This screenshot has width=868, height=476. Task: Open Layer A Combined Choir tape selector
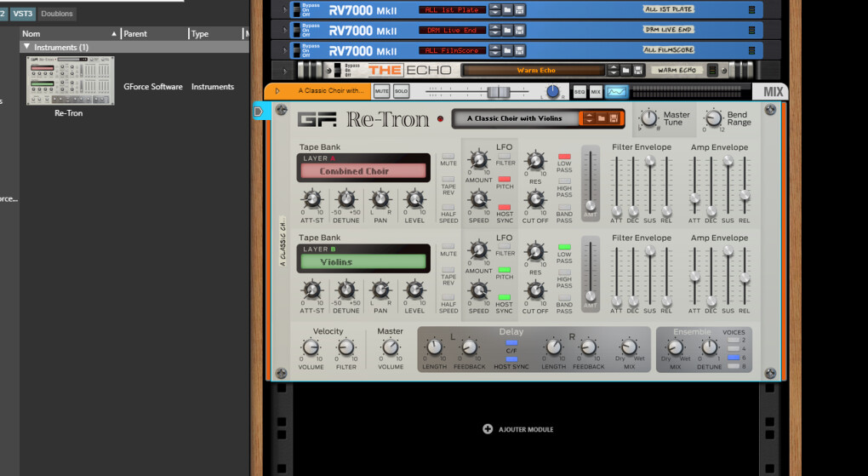[363, 171]
